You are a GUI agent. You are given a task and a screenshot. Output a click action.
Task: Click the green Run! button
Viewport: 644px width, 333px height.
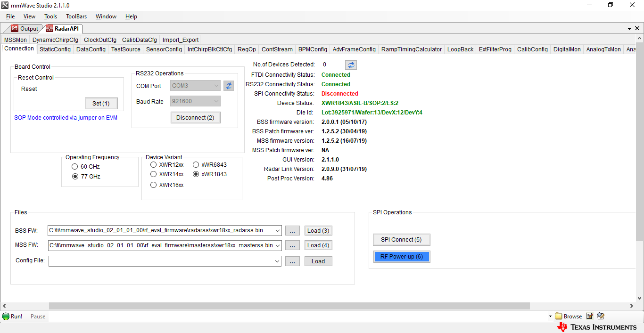click(12, 316)
